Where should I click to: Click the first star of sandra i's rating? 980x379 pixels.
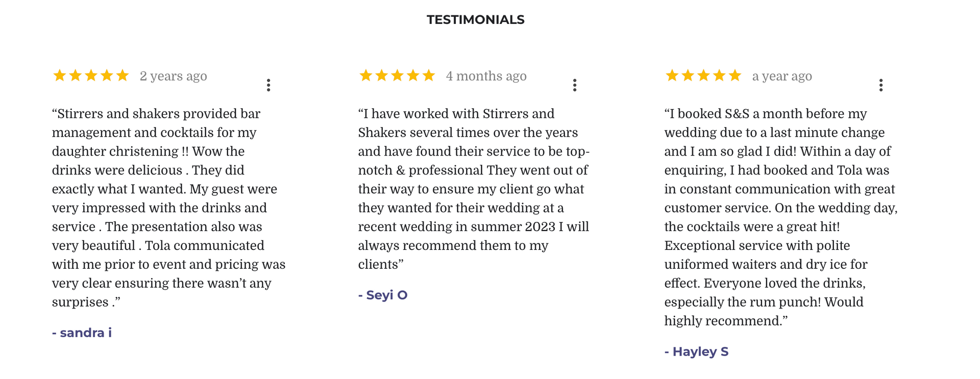pos(60,76)
